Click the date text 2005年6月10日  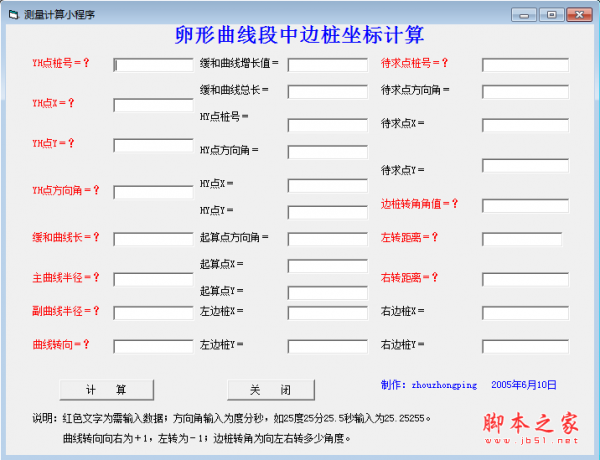click(x=523, y=385)
